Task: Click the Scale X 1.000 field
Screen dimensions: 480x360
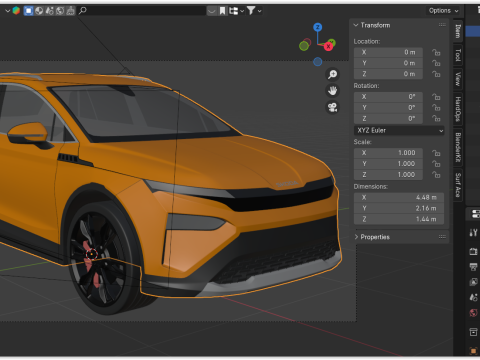Action: 388,153
